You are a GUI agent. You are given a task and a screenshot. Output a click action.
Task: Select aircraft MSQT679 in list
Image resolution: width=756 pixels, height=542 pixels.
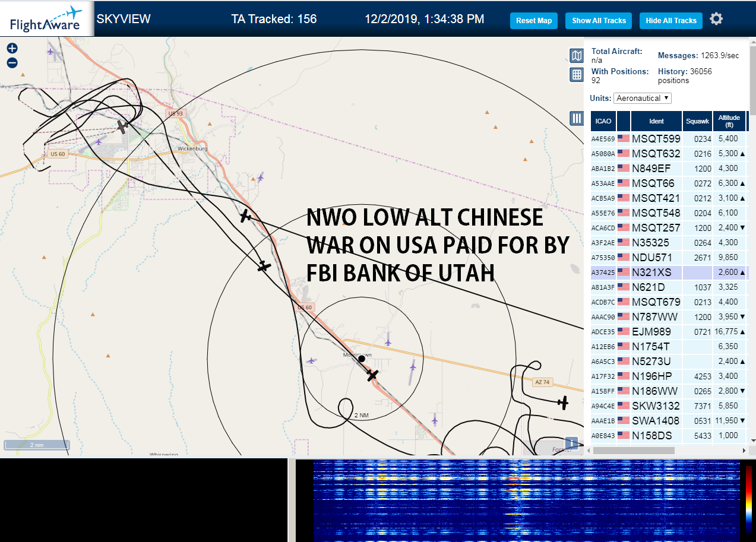pos(656,302)
